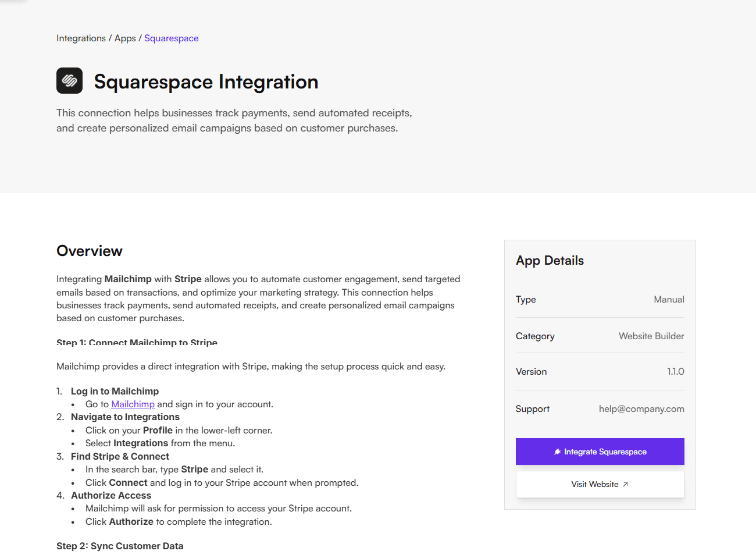Image resolution: width=756 pixels, height=558 pixels.
Task: Click the Support label in App Details
Action: 532,409
